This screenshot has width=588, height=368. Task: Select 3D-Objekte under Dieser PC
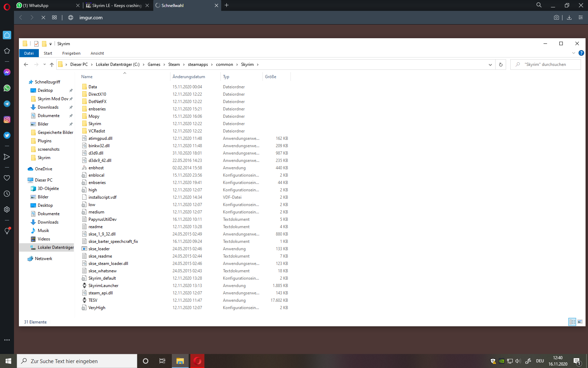[48, 189]
